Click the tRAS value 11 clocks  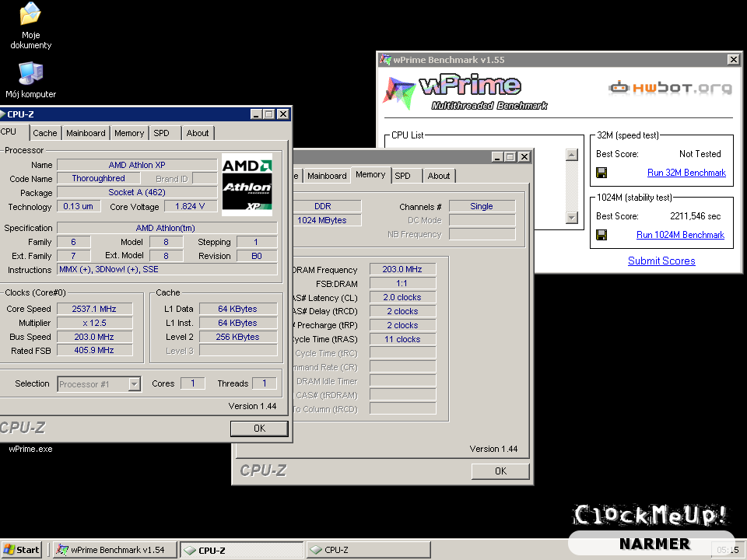[x=402, y=340]
